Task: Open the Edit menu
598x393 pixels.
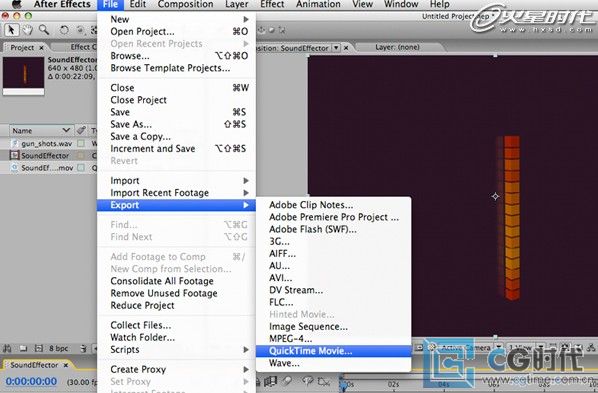Action: click(138, 4)
